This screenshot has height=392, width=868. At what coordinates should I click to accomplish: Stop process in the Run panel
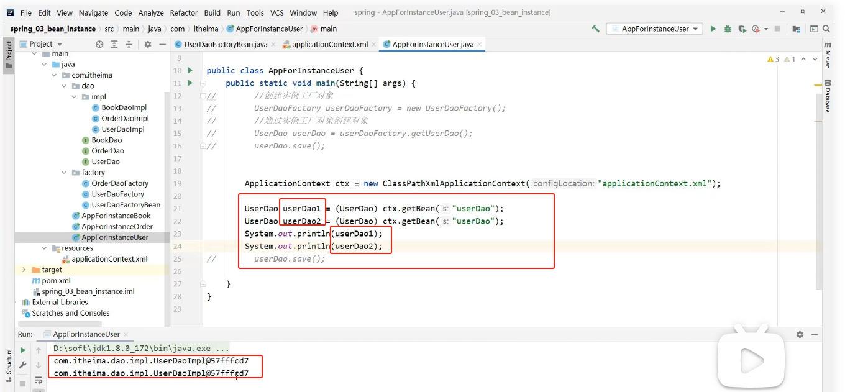click(x=23, y=383)
